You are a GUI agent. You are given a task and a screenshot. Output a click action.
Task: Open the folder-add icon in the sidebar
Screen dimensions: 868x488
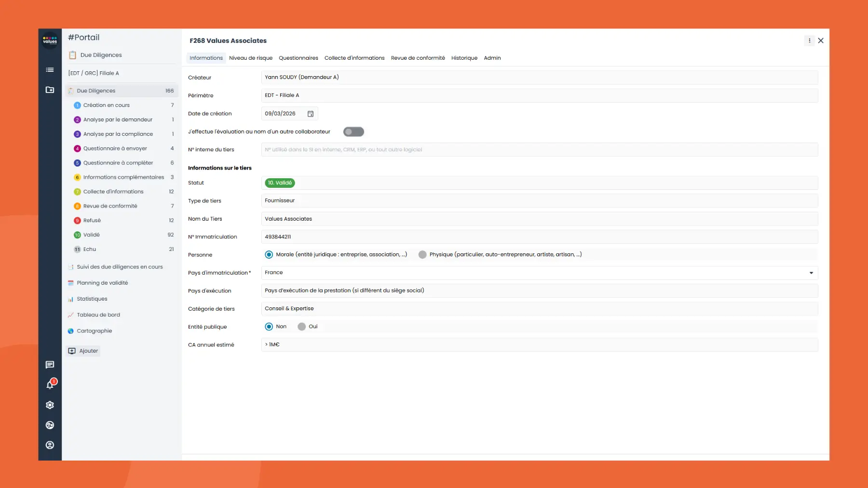(50, 90)
